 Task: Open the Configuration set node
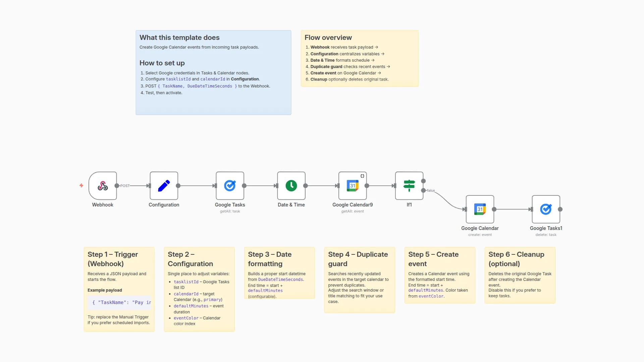[x=164, y=186]
